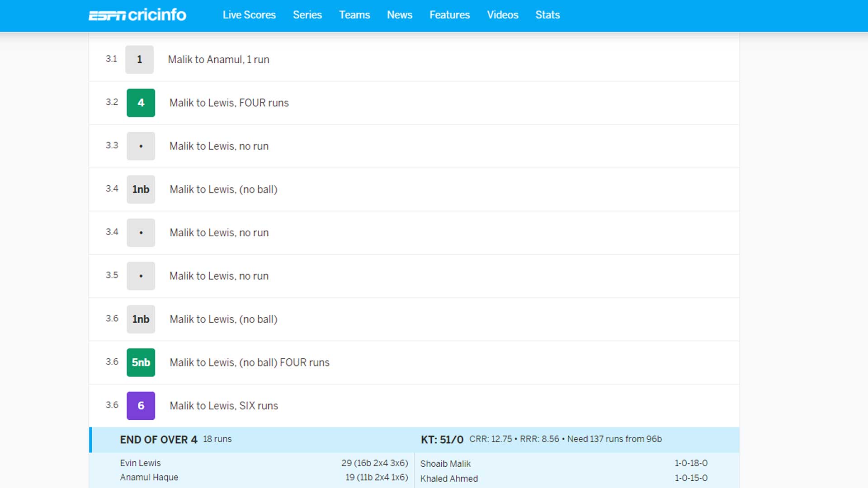Screen dimensions: 868x488
Task: Open batsman Anamul Haque
Action: pos(149,477)
